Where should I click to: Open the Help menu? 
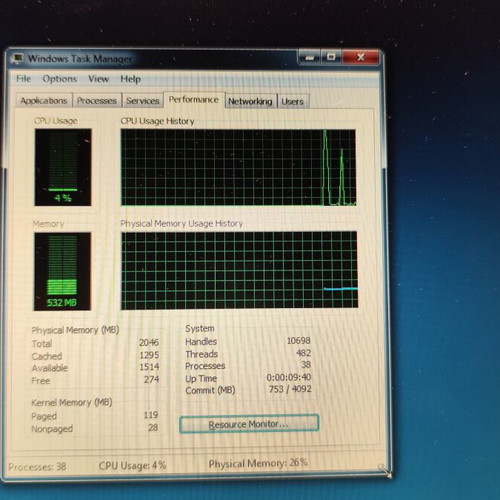point(130,79)
